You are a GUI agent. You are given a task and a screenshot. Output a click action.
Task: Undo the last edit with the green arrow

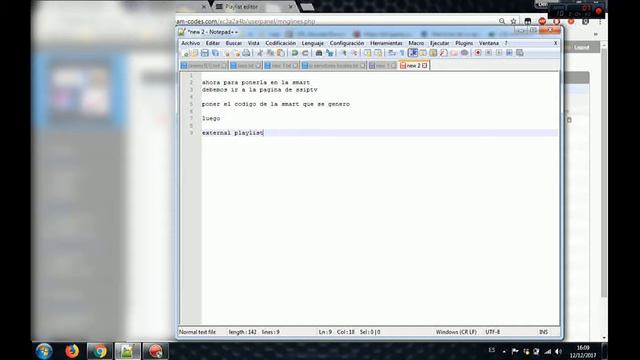(294, 53)
